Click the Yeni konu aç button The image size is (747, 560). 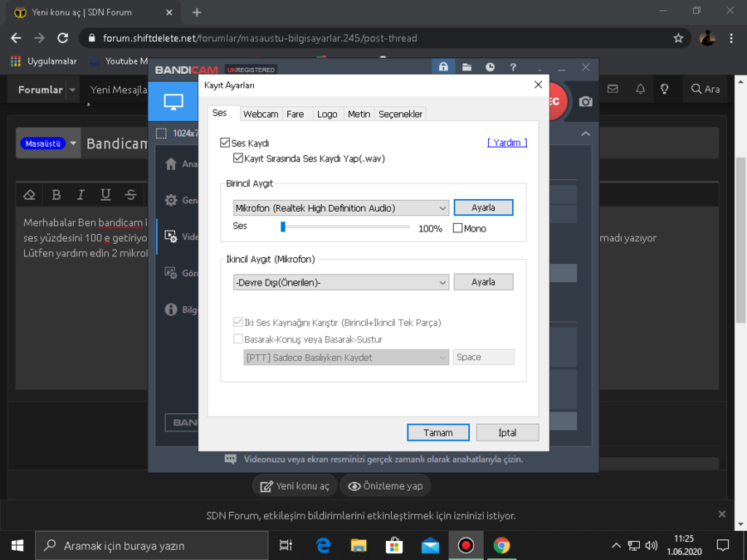pos(295,485)
